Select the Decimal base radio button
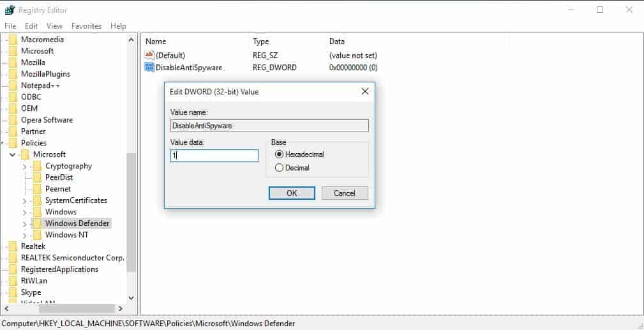This screenshot has height=330, width=644. (279, 168)
